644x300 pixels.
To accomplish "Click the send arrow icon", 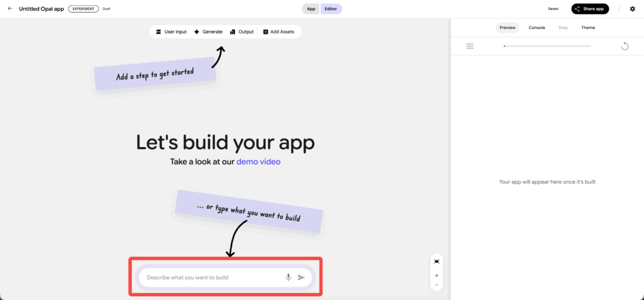I will pyautogui.click(x=301, y=277).
